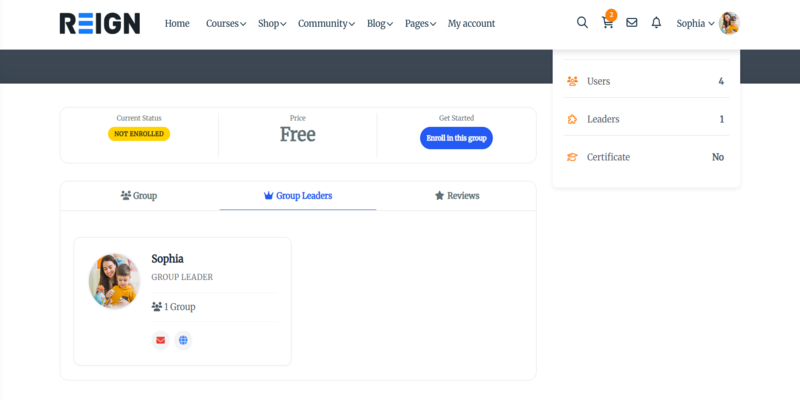
Task: Open the Pages dropdown menu
Action: [x=420, y=23]
